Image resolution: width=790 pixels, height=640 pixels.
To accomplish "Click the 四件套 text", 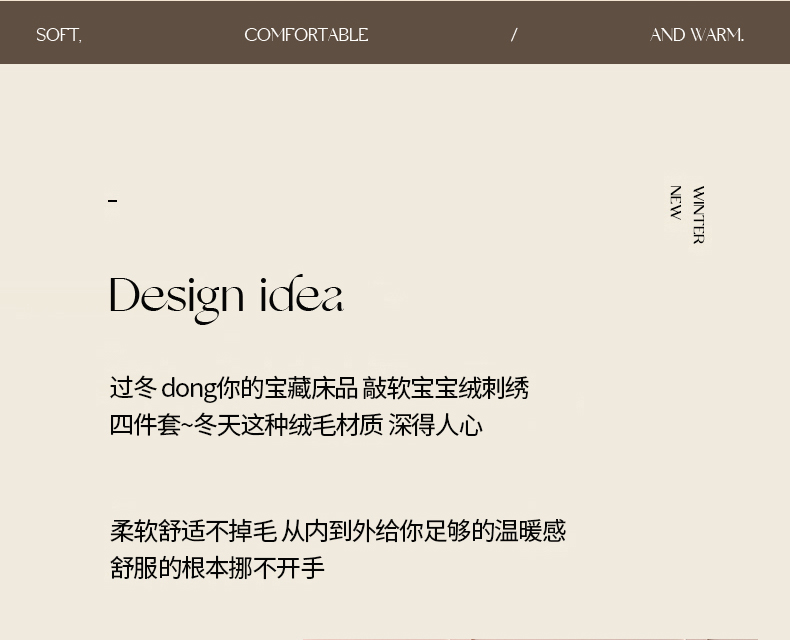I will tap(144, 426).
